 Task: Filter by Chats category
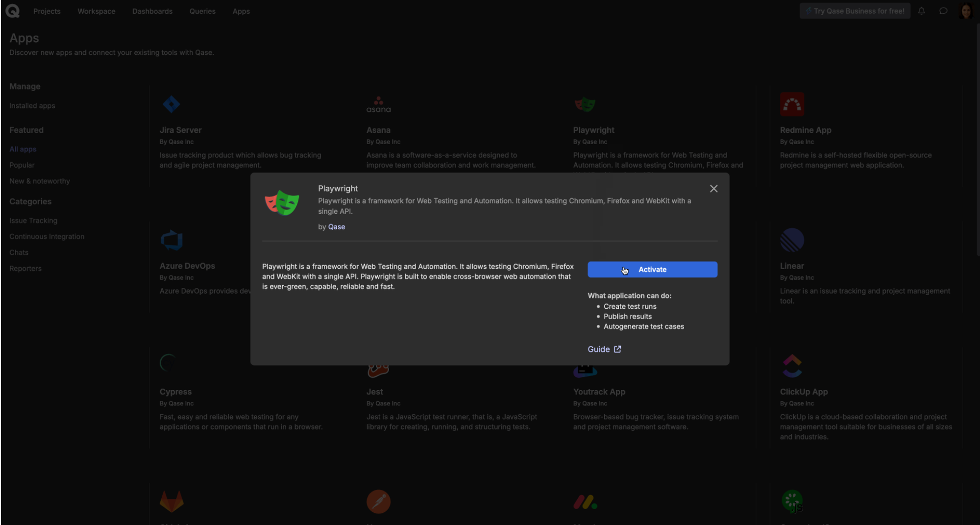pos(19,252)
